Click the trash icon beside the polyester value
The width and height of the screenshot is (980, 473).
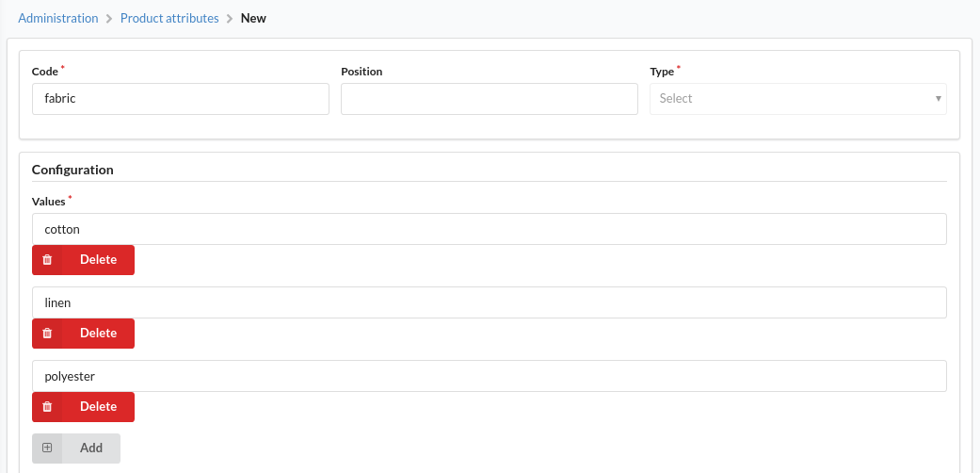pos(47,407)
